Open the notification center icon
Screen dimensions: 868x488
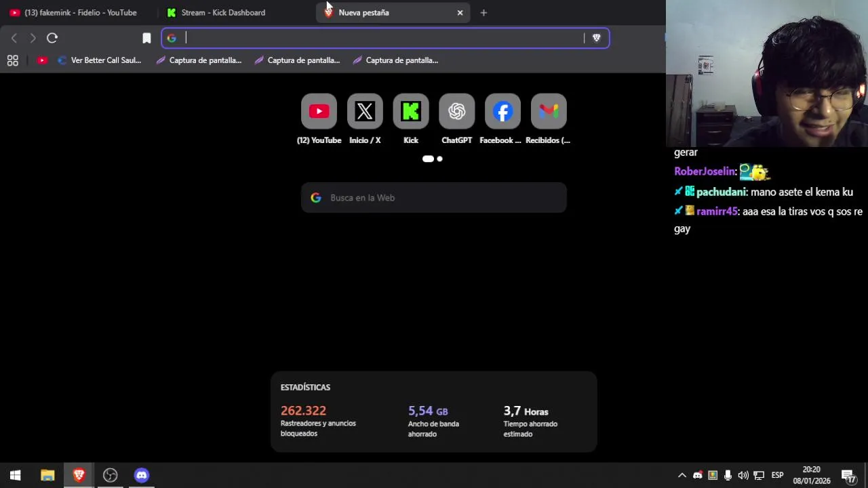click(848, 475)
